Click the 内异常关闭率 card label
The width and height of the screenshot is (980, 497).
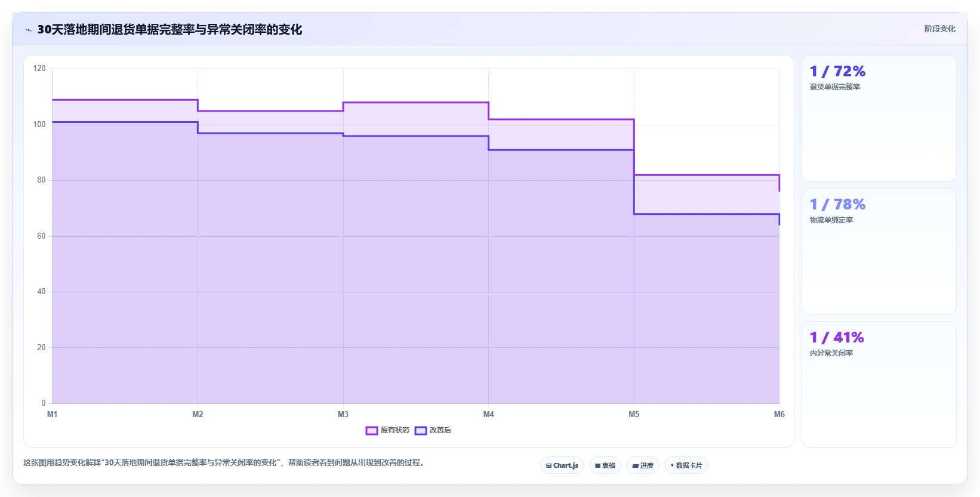click(x=831, y=353)
